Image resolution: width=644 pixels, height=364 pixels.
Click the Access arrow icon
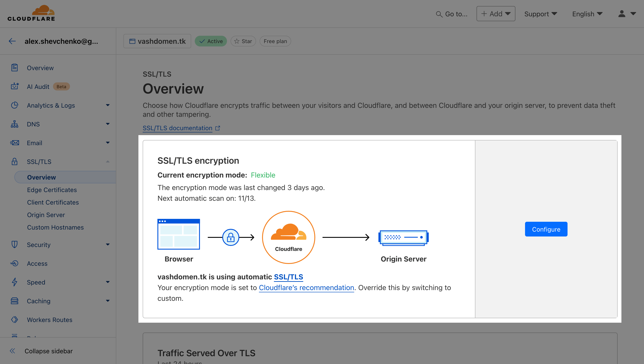[x=15, y=263]
